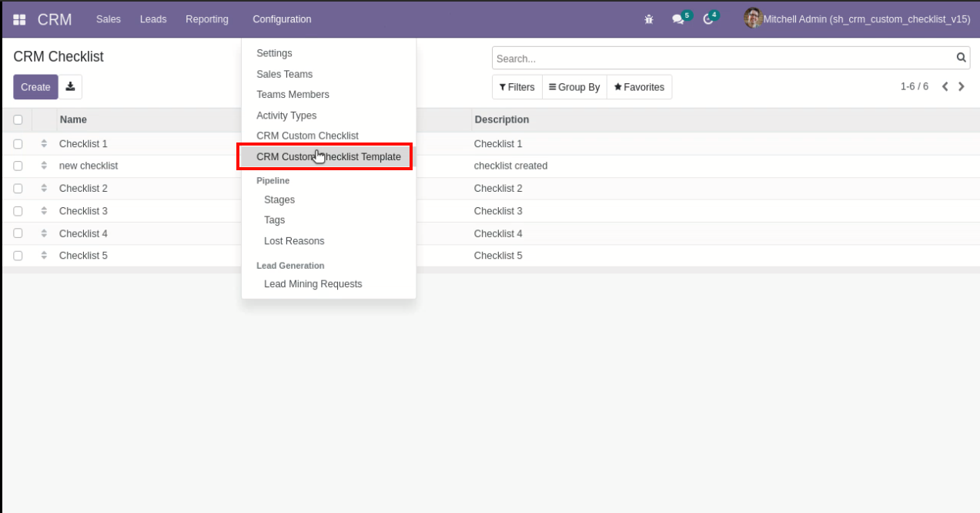
Task: Click Mitchell Admin avatar picture
Action: tap(753, 18)
